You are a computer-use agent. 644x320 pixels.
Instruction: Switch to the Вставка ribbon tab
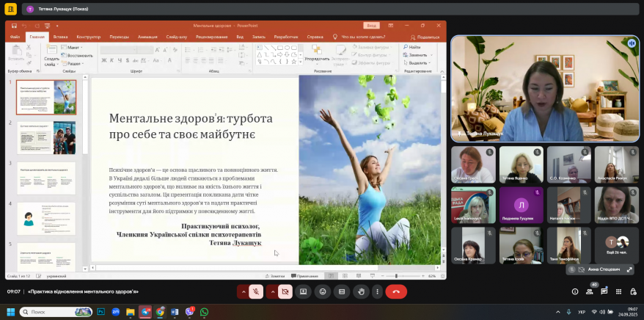coord(60,36)
